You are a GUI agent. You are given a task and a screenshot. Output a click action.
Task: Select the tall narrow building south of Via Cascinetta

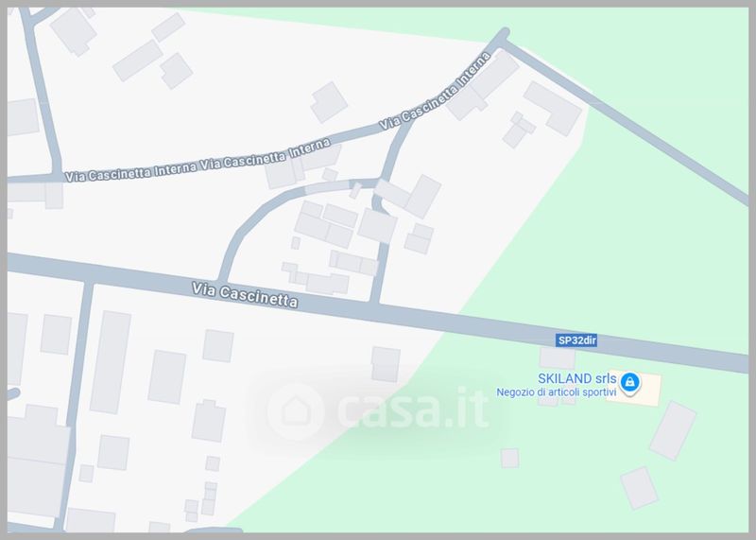111,362
